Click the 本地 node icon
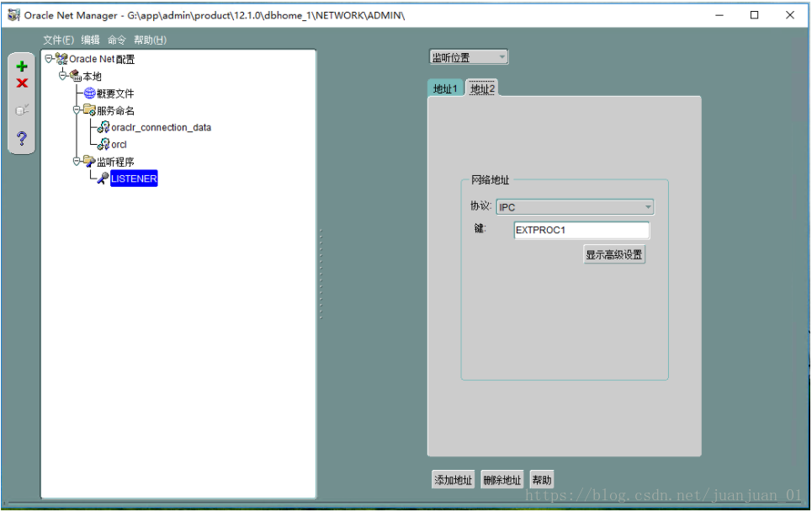The width and height of the screenshot is (812, 512). (76, 76)
